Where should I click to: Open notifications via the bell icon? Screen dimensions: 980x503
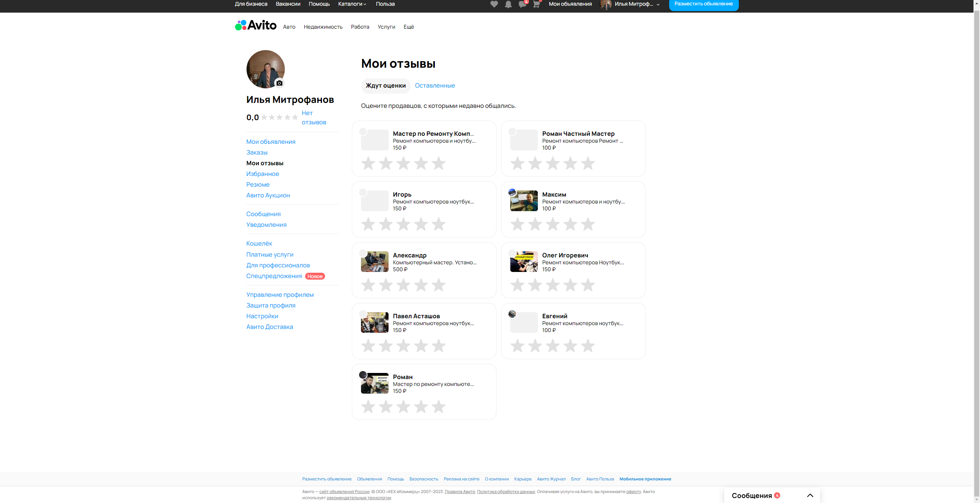(508, 4)
